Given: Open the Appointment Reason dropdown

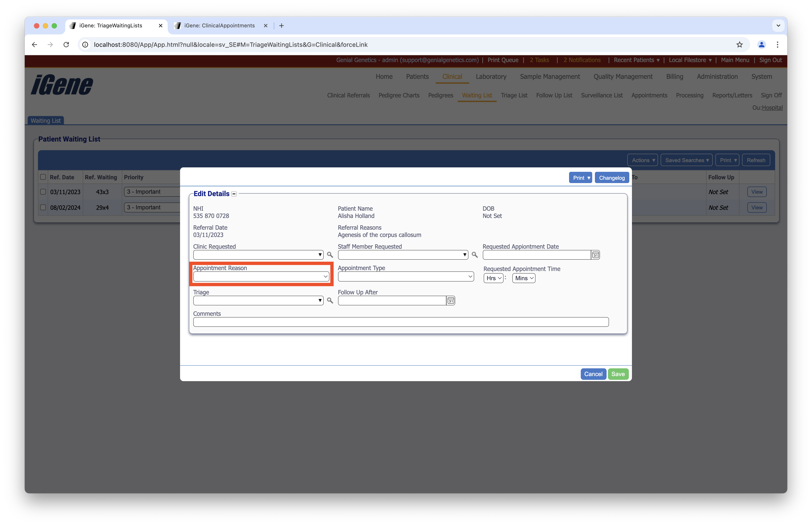Looking at the screenshot, I should (x=261, y=276).
